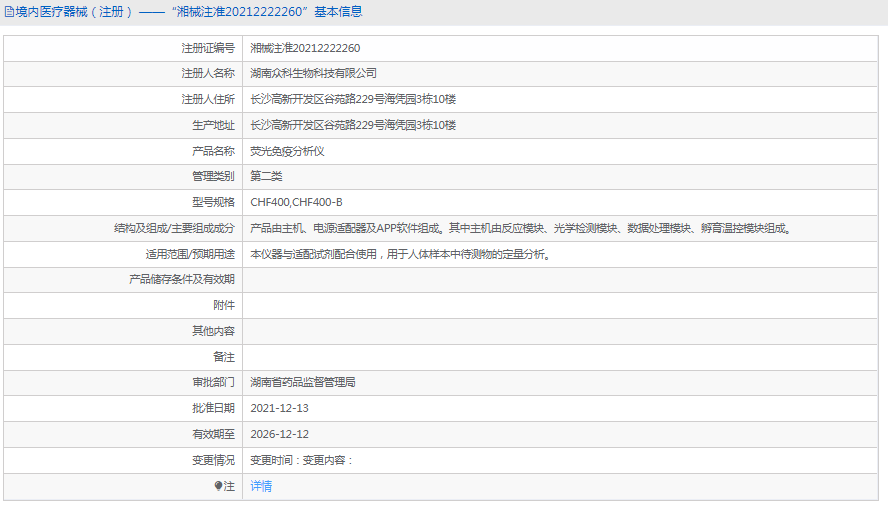Click the 产品储存条件及有效期 label
Image resolution: width=888 pixels, height=506 pixels.
tap(182, 279)
